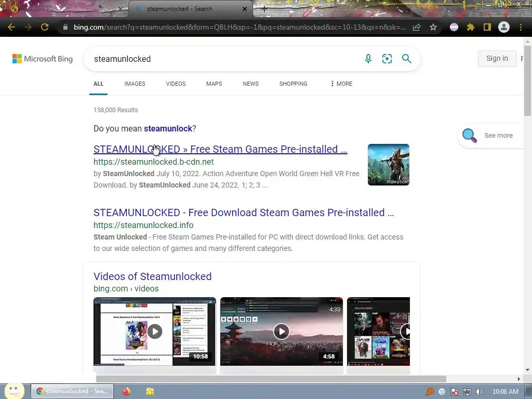Image resolution: width=532 pixels, height=399 pixels.
Task: Play the 4:58 pagoda video
Action: [282, 331]
